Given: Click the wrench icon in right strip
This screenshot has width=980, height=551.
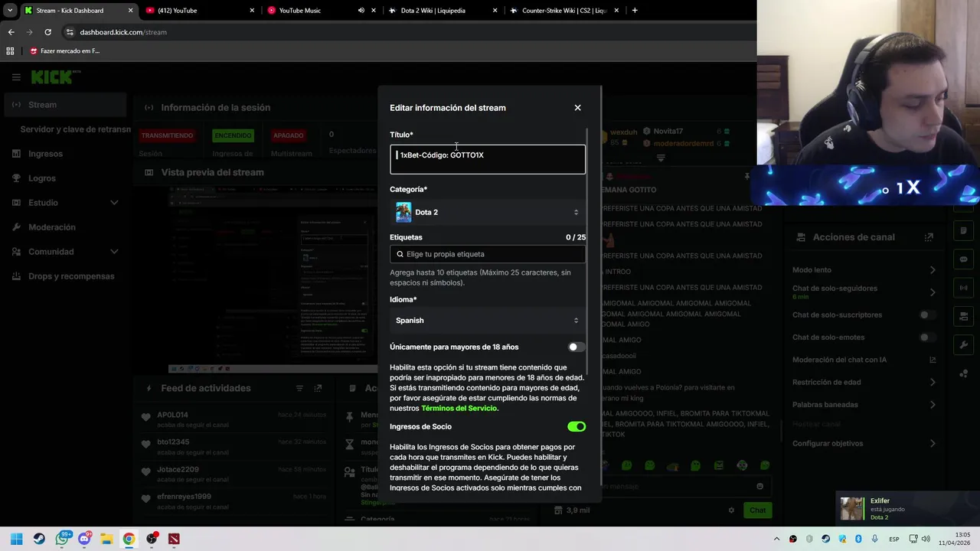Looking at the screenshot, I should (963, 344).
